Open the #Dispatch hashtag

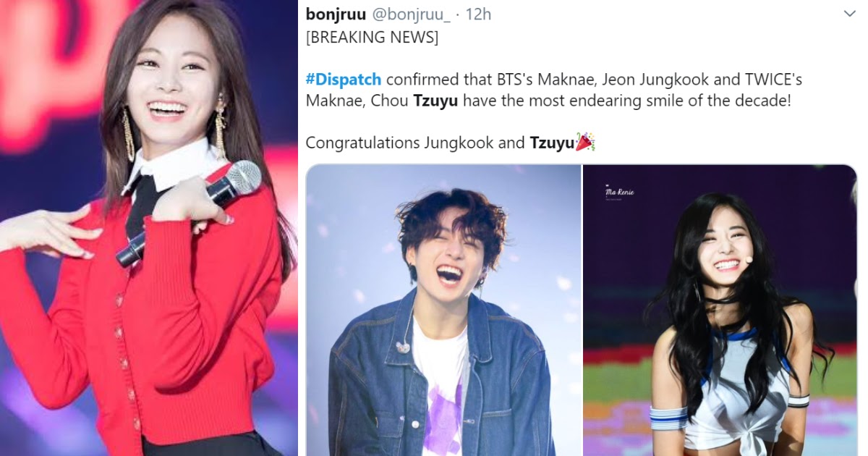pyautogui.click(x=344, y=79)
